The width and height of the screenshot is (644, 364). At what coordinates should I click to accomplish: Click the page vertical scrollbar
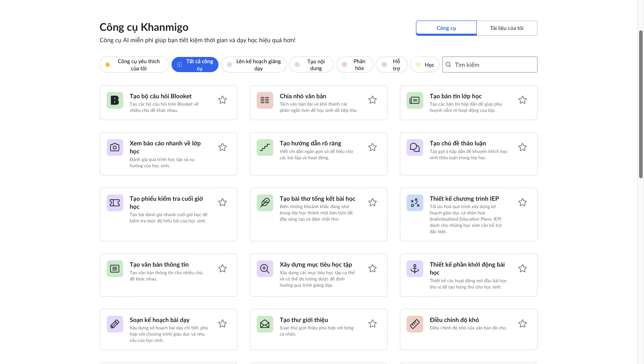click(x=640, y=104)
